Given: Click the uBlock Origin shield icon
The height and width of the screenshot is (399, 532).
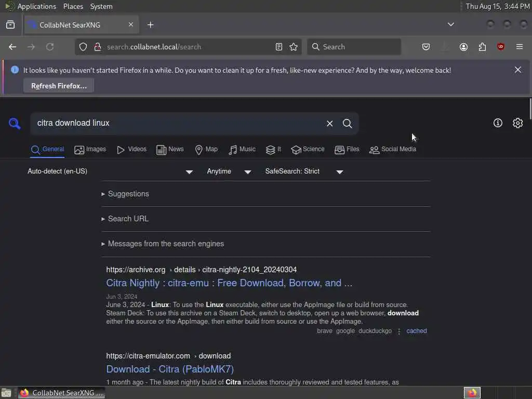Looking at the screenshot, I should pyautogui.click(x=501, y=47).
